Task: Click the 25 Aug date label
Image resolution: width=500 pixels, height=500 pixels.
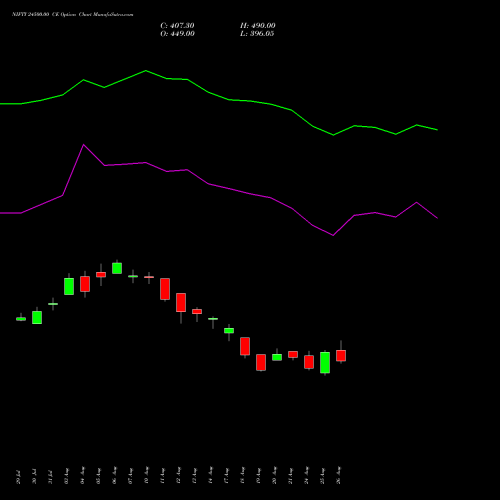Action: pos(322,476)
